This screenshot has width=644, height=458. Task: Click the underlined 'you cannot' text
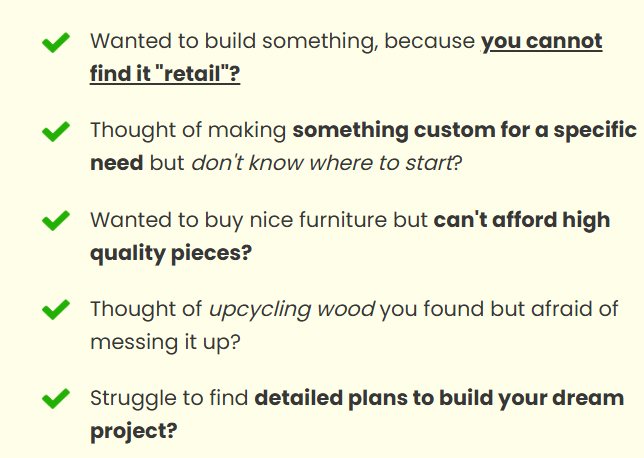(x=542, y=42)
